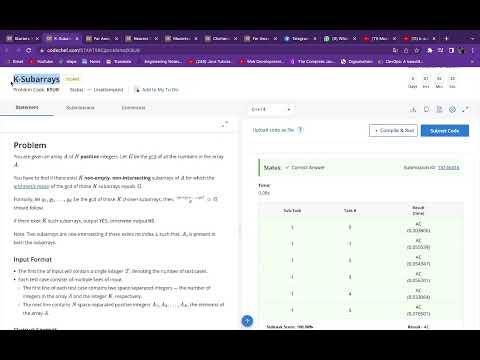Open the programming language dropdown
Image resolution: width=480 pixels, height=360 pixels.
(271, 109)
